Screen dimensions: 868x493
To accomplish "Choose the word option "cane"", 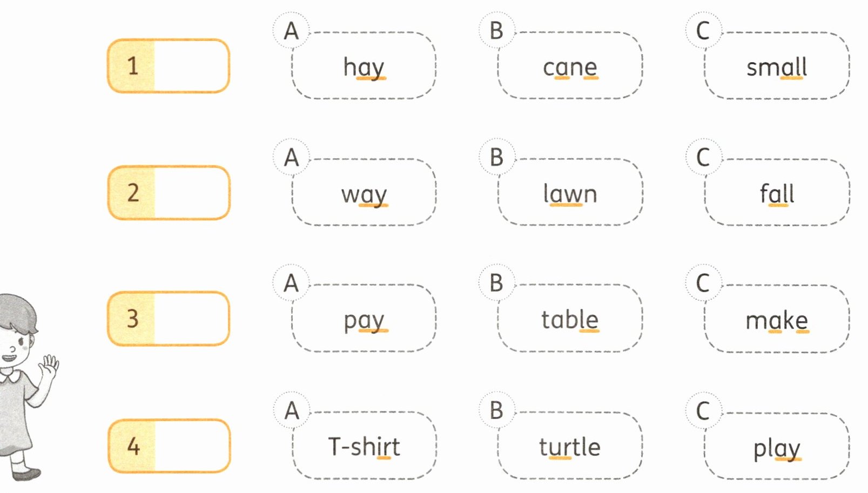I will pos(570,67).
